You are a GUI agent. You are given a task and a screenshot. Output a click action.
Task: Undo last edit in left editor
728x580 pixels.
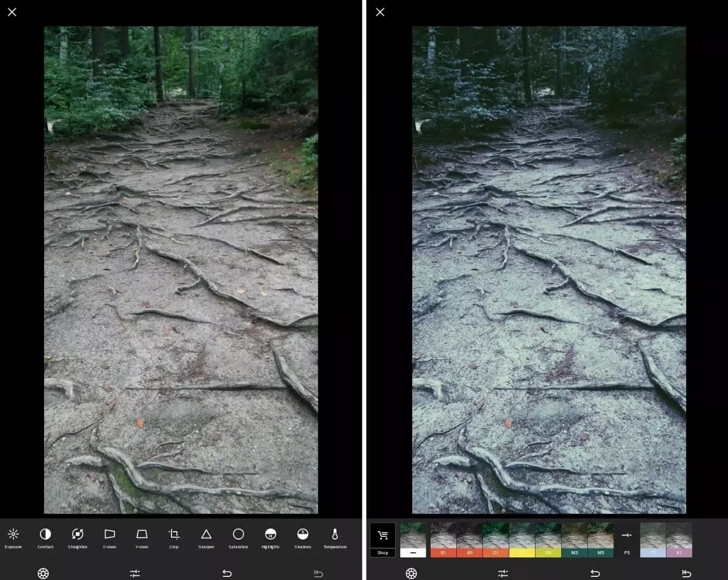point(227,573)
